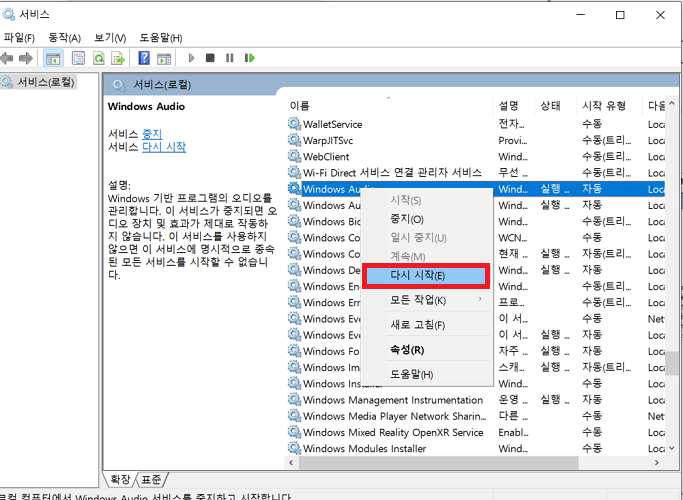683x500 pixels.
Task: Open the Properties toolbar icon
Action: 78,58
